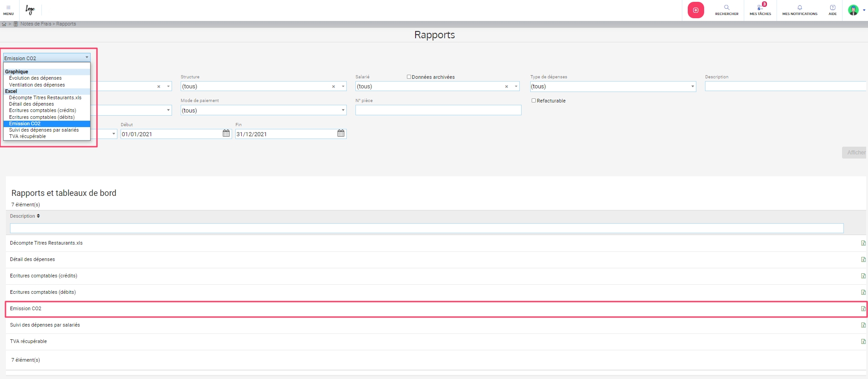Image resolution: width=868 pixels, height=379 pixels.
Task: Tick the Refacturable checkbox
Action: [533, 101]
